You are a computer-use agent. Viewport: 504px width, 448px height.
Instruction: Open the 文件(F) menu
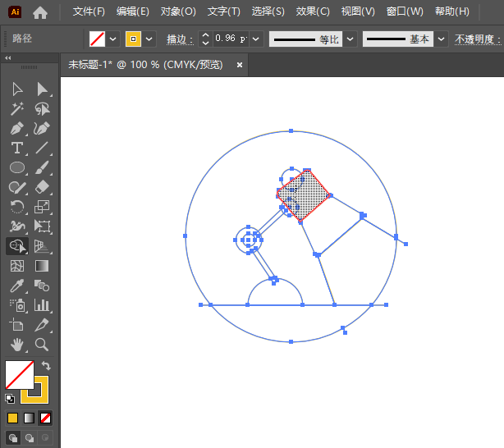pos(89,11)
